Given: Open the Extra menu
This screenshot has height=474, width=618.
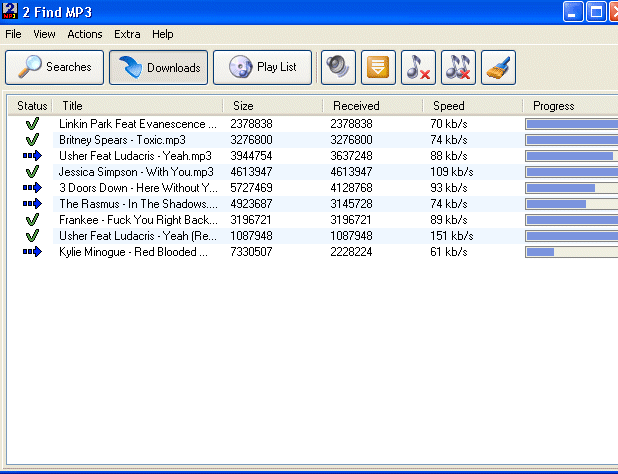Looking at the screenshot, I should [x=127, y=34].
